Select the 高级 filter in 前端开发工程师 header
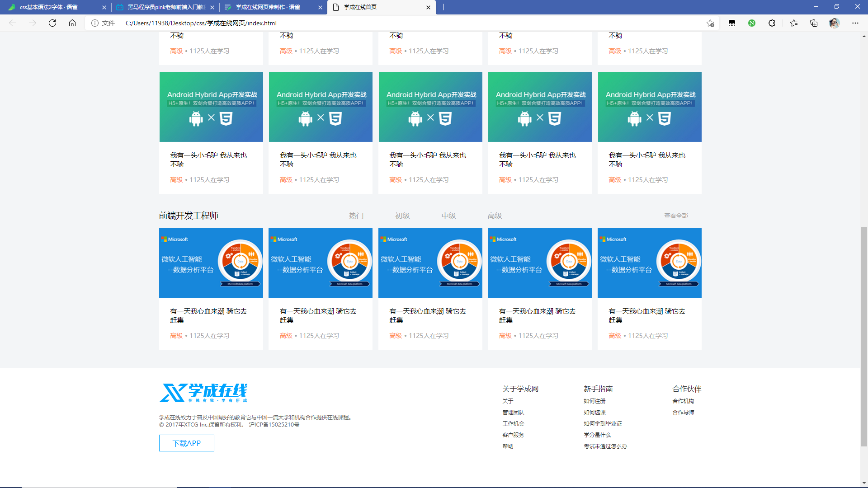 tap(495, 216)
